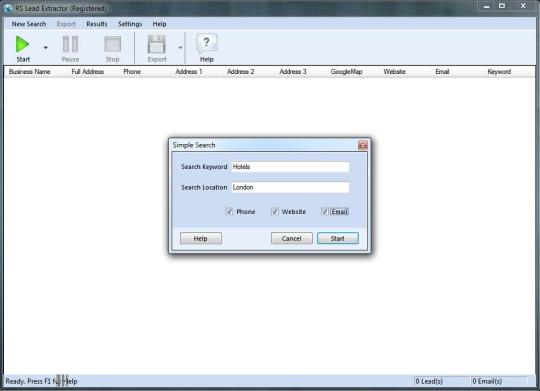Click the Address 3 column header
540x391 pixels.
point(293,72)
